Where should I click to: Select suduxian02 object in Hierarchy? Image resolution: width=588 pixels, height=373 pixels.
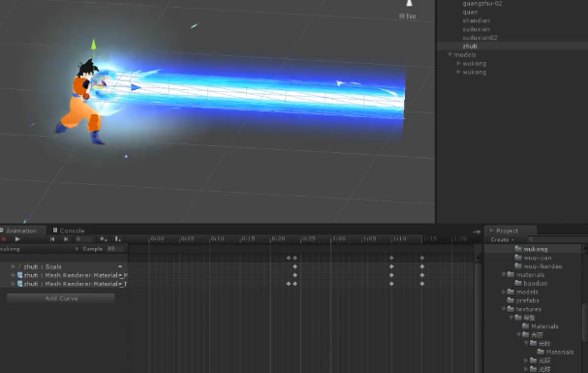click(480, 38)
